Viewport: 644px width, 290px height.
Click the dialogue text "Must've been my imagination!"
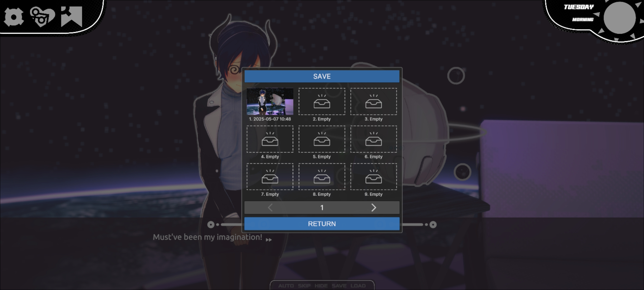click(x=208, y=237)
